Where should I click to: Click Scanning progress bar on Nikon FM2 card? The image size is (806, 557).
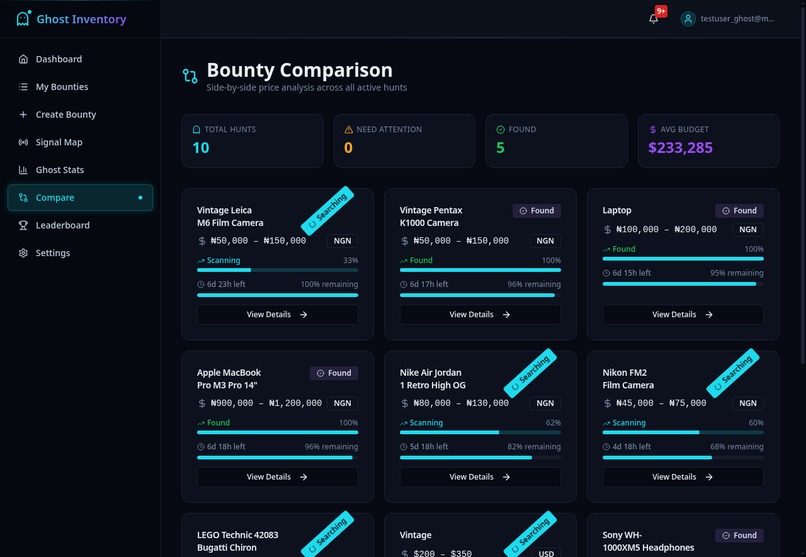[683, 432]
